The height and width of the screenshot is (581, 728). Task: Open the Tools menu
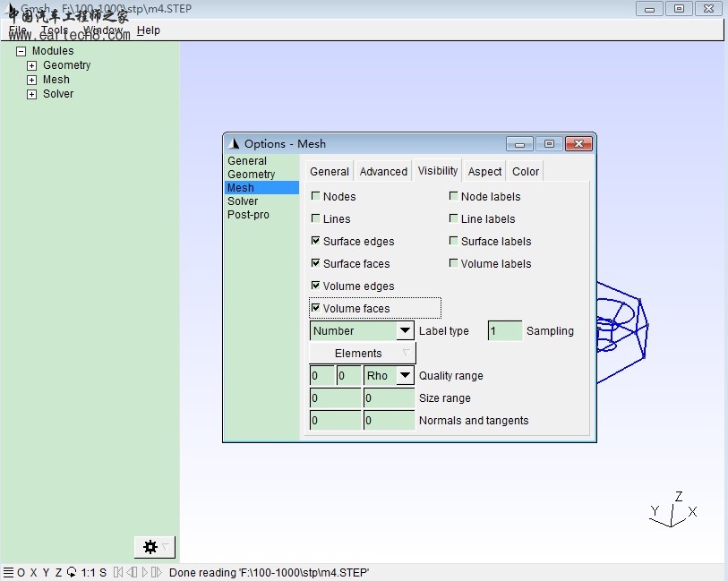tap(54, 30)
